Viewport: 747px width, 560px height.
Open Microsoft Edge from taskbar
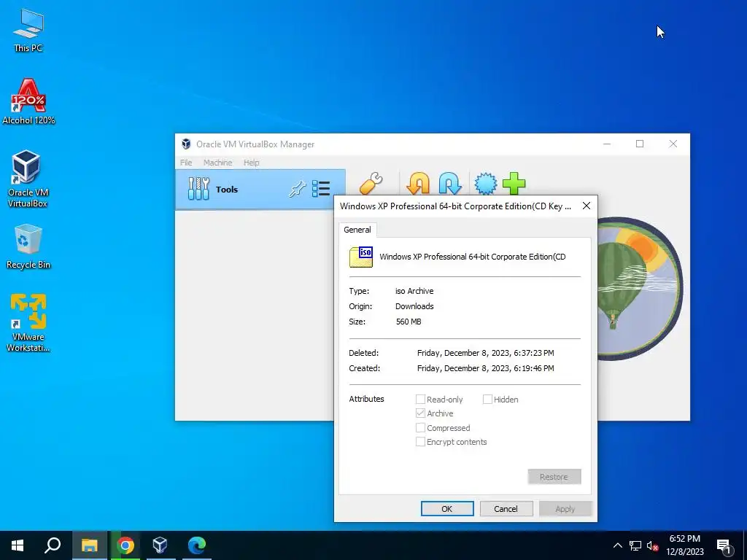[x=197, y=545]
